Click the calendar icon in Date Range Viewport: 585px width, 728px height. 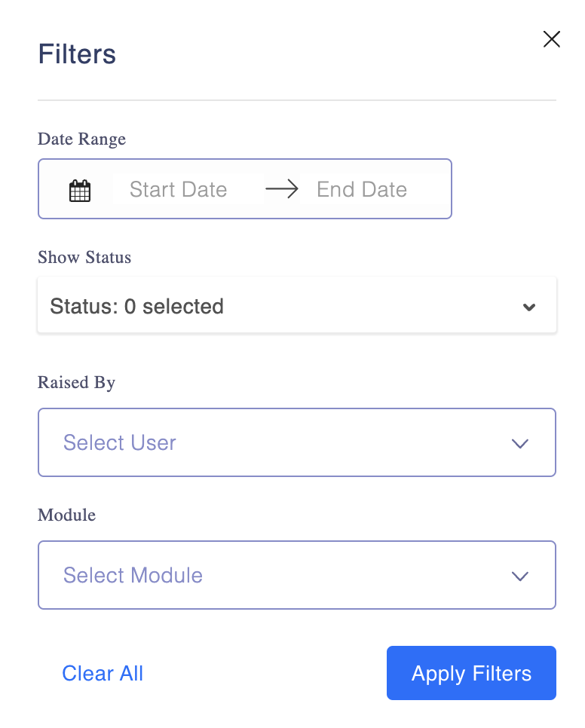(80, 191)
